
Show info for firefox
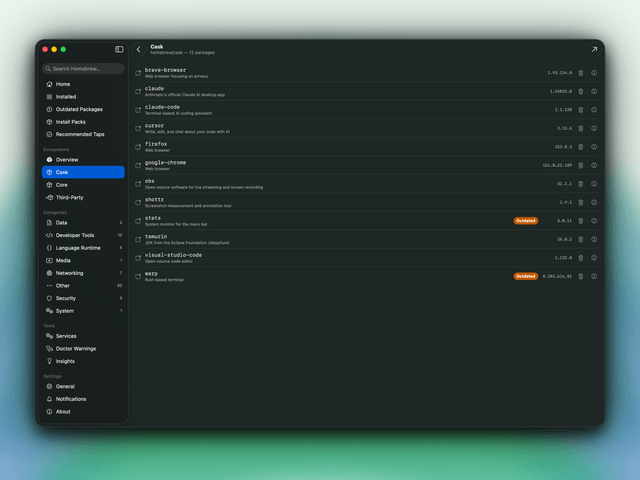[x=594, y=147]
